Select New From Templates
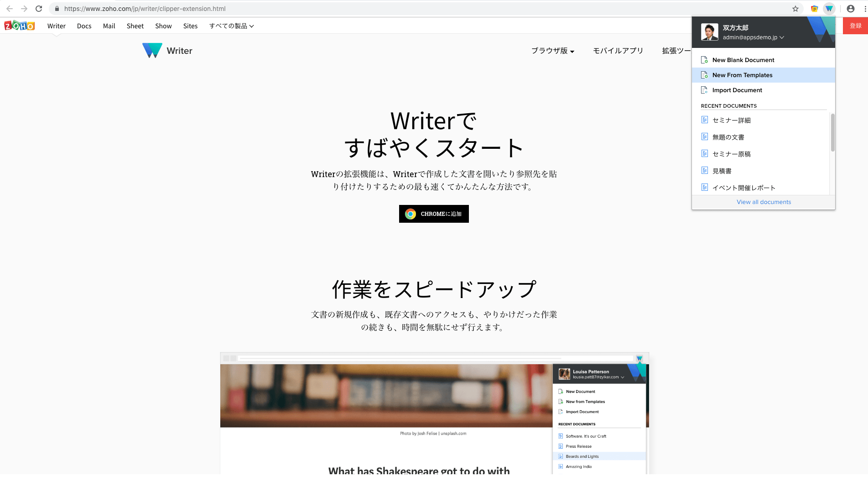The height and width of the screenshot is (487, 868). pyautogui.click(x=764, y=75)
